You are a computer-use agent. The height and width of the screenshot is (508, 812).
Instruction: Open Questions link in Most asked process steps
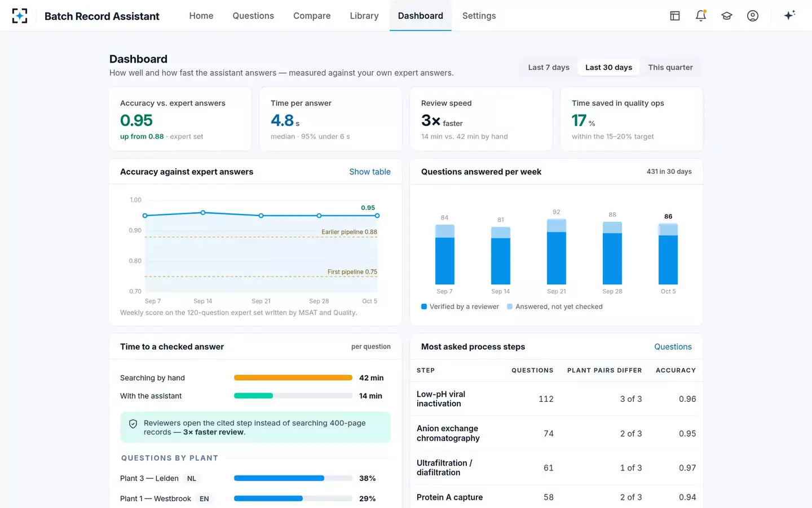[x=673, y=347]
